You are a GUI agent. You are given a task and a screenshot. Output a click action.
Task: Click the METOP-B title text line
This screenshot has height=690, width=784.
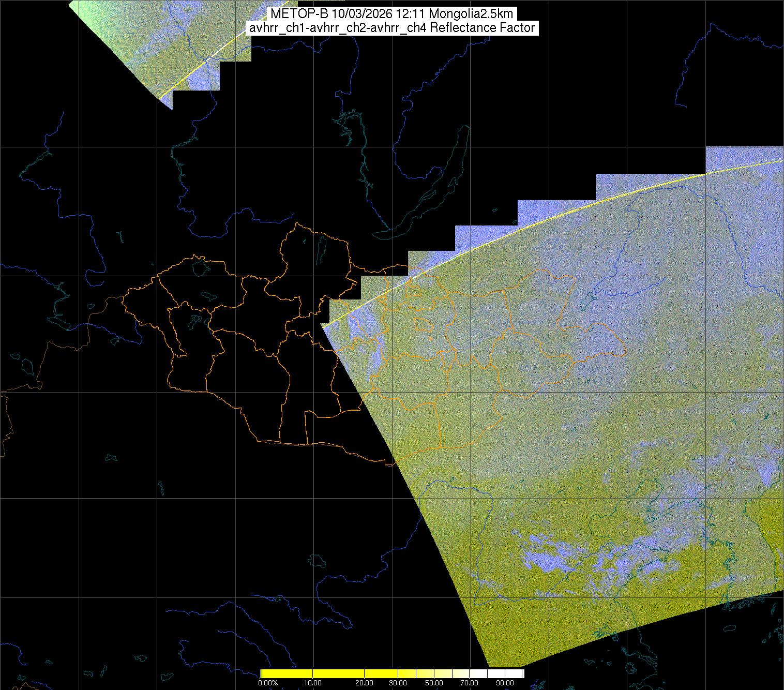coord(391,14)
